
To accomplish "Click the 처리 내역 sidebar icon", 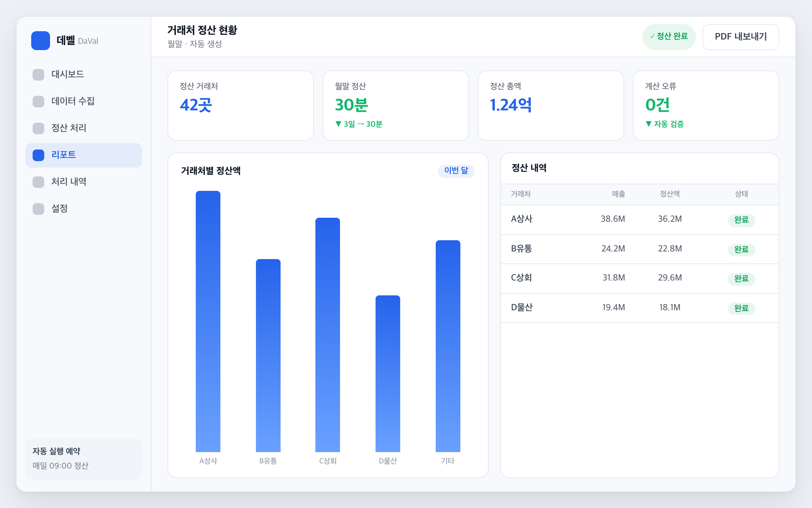I will click(38, 182).
